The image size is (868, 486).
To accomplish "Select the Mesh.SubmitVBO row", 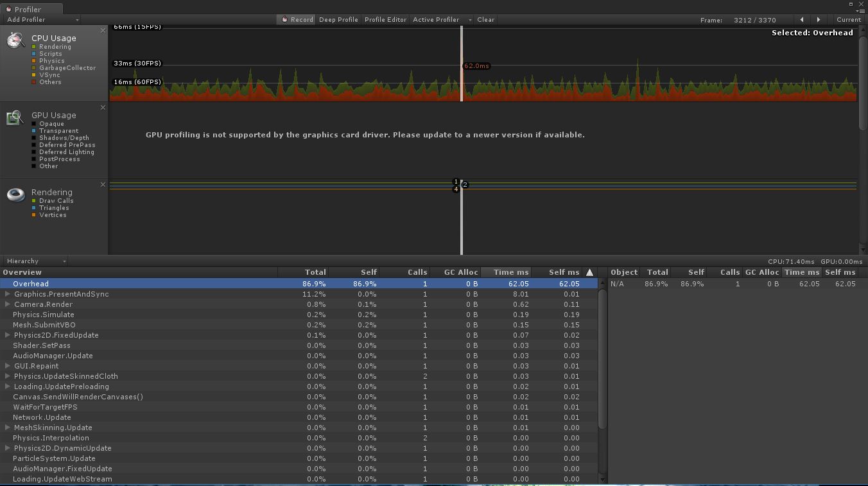I will pyautogui.click(x=299, y=325).
